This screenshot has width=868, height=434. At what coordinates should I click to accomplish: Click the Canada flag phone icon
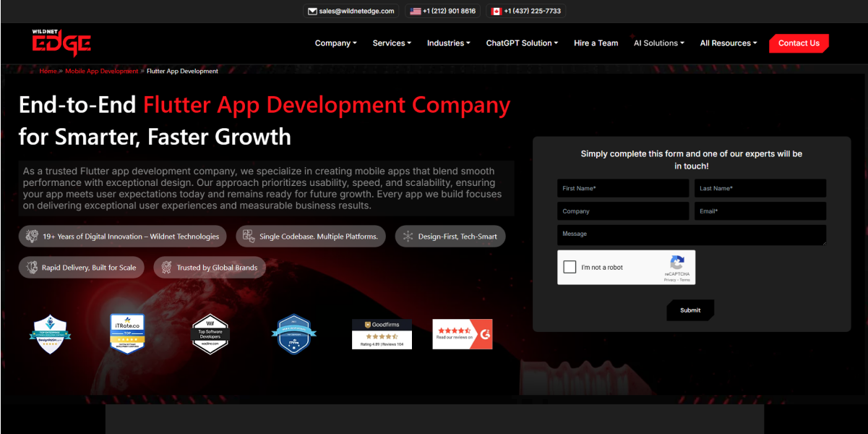496,12
